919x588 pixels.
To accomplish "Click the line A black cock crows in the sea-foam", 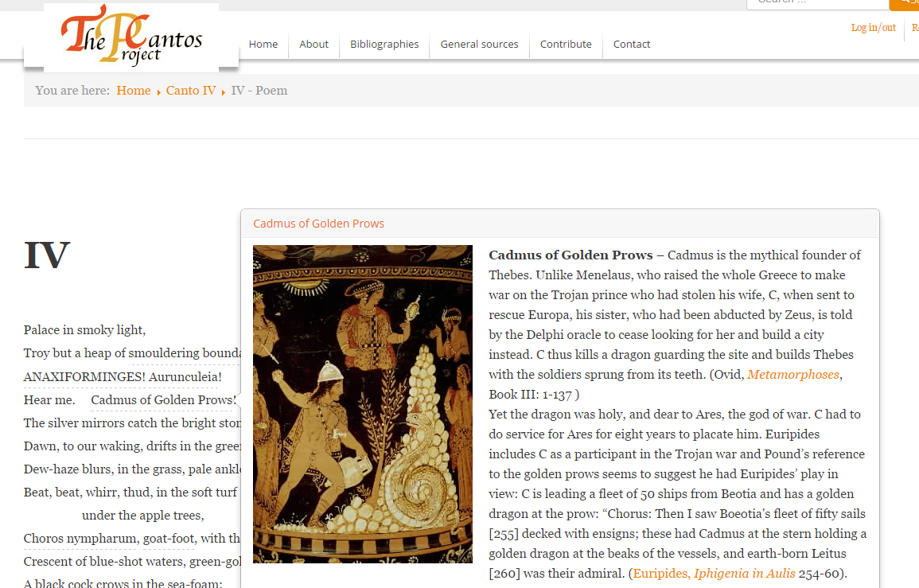I will click(123, 583).
